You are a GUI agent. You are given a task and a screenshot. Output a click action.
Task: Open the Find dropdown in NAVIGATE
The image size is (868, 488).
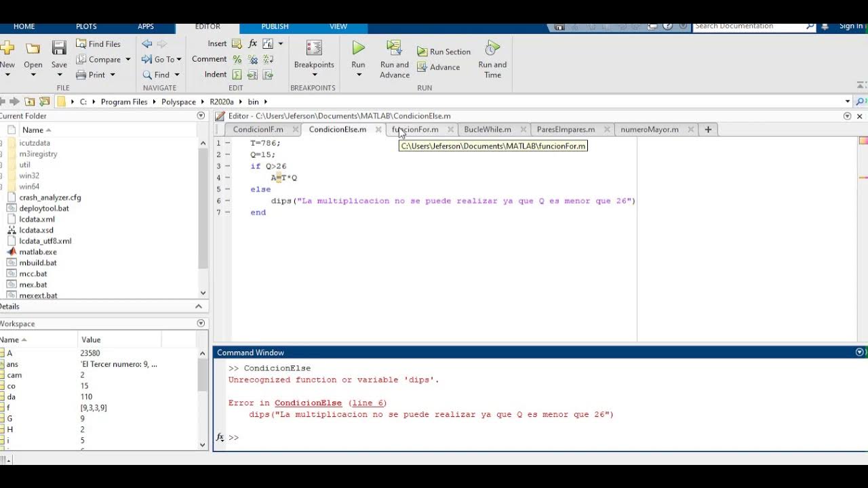pyautogui.click(x=161, y=75)
